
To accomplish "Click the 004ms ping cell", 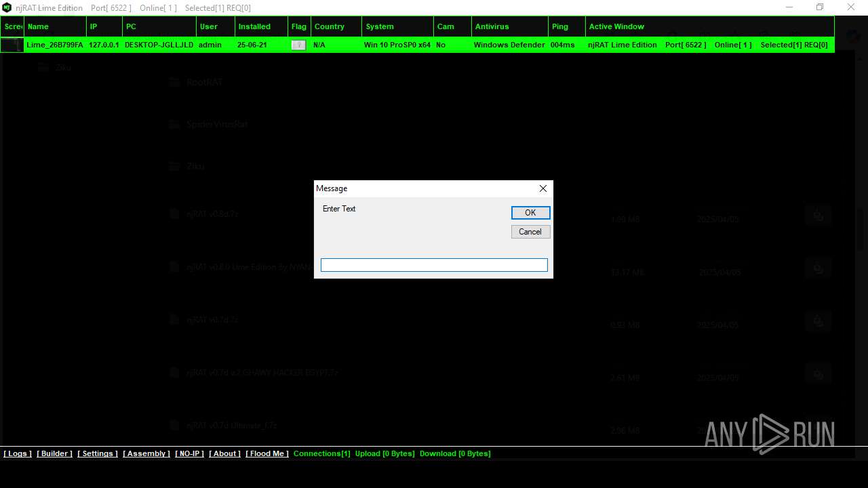I will (x=563, y=45).
